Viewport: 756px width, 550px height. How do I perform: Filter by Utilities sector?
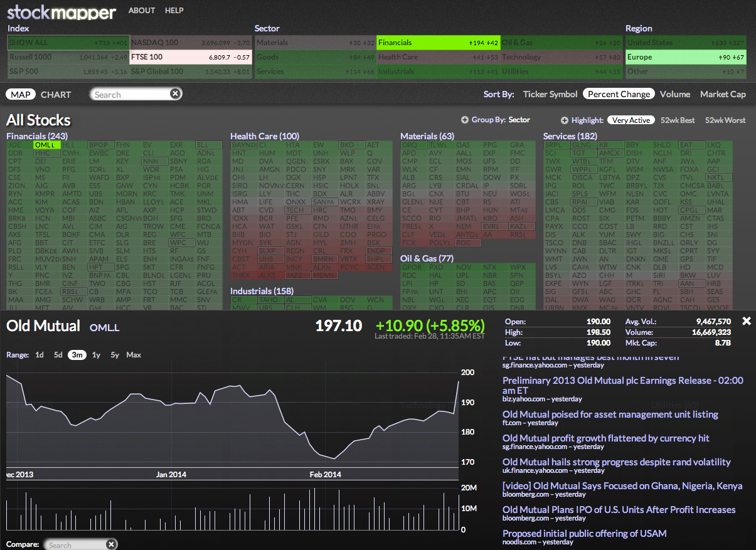(x=561, y=71)
